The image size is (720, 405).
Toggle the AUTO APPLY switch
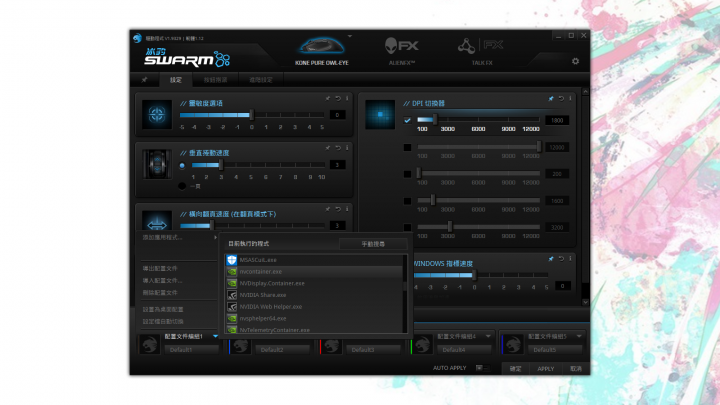pos(482,368)
